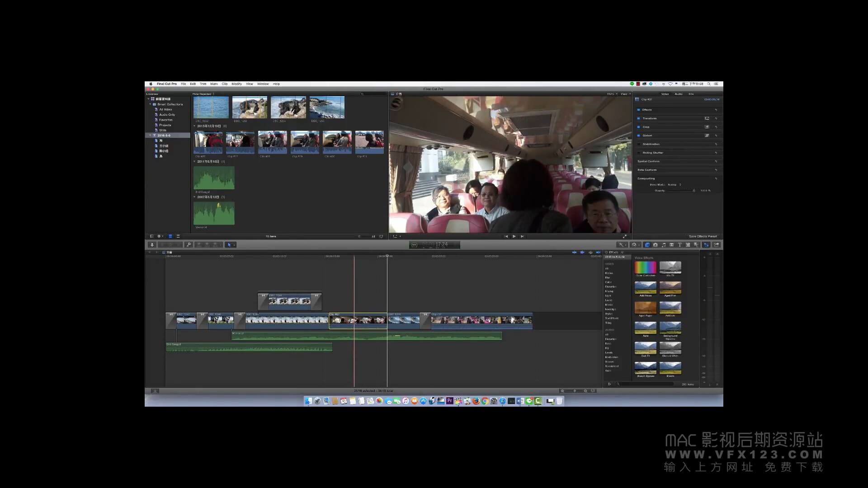
Task: Show the Photos browser camera icon
Action: 656,244
